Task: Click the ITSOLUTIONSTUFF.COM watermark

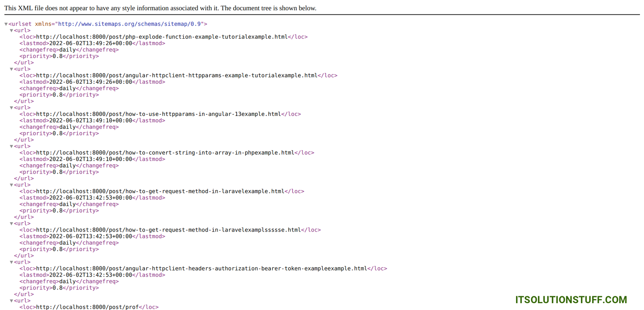Action: click(571, 300)
